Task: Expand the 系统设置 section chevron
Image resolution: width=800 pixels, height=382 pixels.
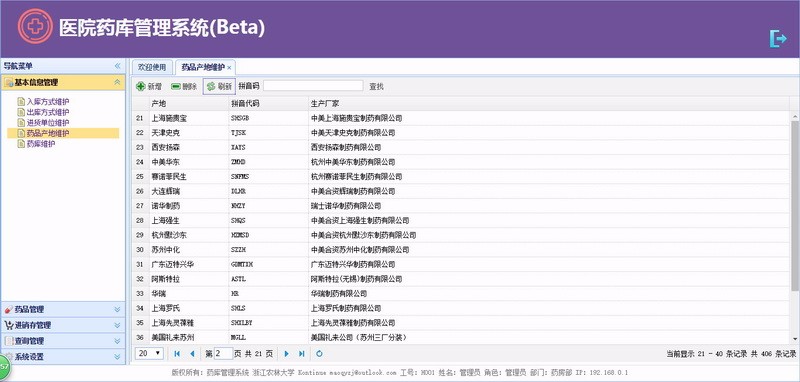Action: tap(117, 356)
